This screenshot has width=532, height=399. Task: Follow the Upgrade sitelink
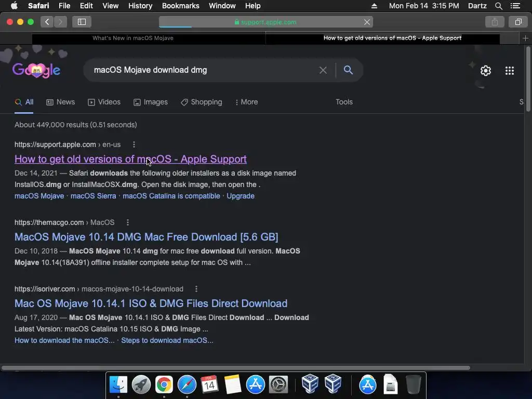(x=241, y=196)
